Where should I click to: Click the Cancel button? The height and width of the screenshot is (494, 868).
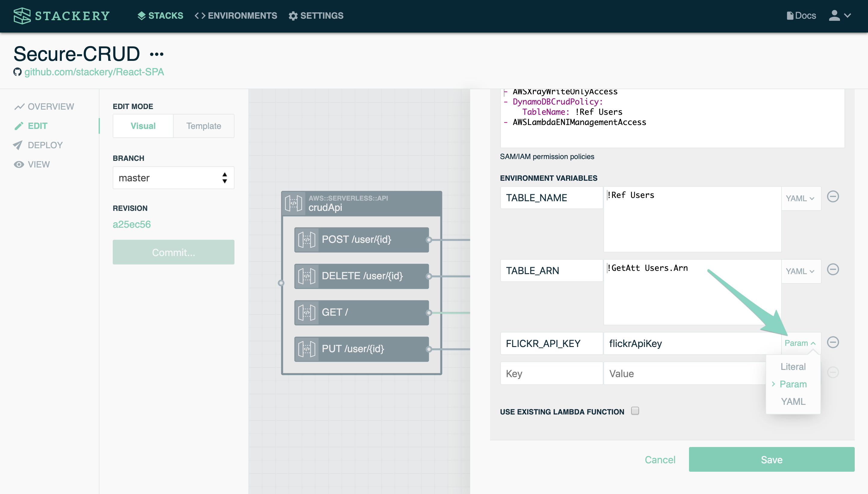(660, 459)
